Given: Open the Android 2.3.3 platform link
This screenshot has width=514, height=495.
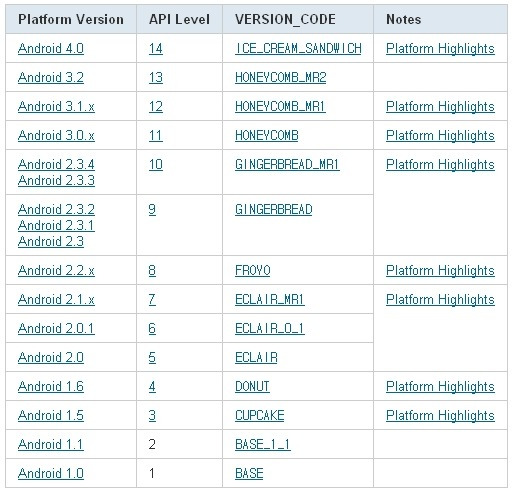Looking at the screenshot, I should point(56,180).
